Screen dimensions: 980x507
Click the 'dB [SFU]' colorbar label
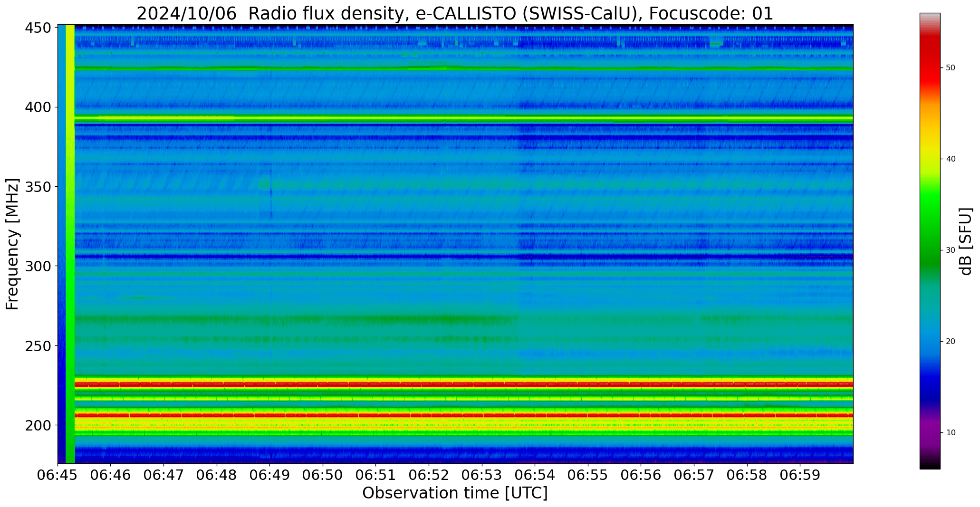(966, 241)
